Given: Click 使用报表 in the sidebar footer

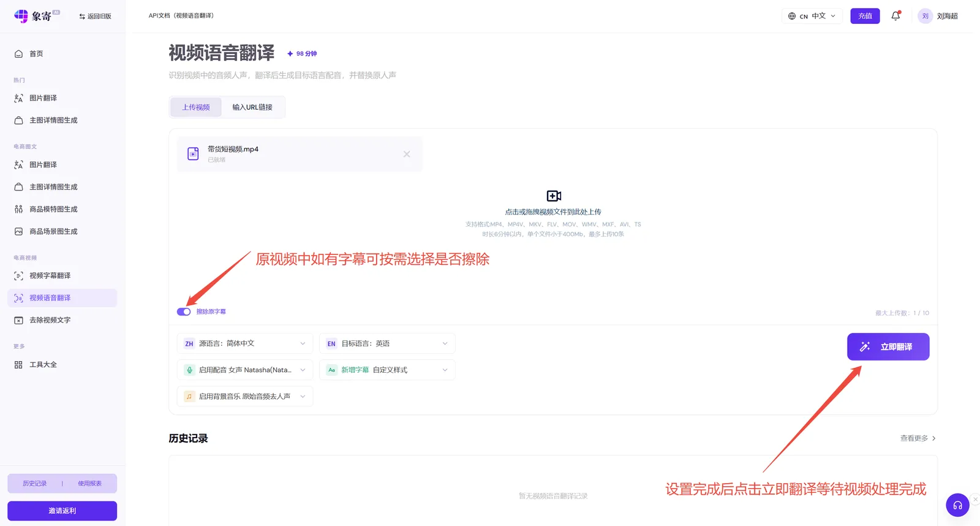Looking at the screenshot, I should [x=89, y=483].
